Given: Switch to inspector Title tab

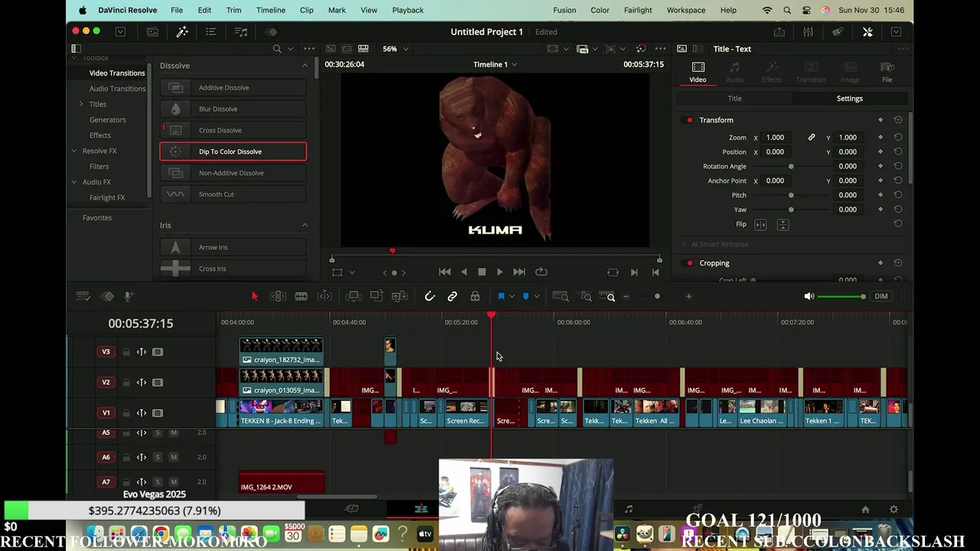Looking at the screenshot, I should point(734,99).
